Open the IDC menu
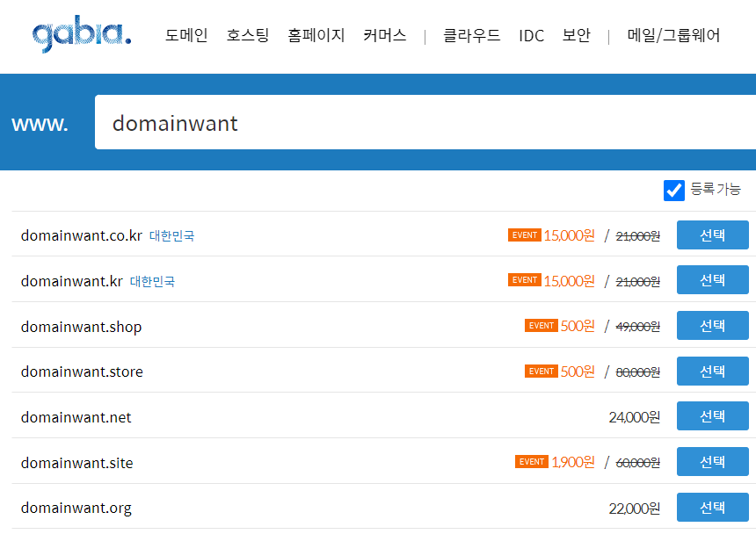756x534 pixels. point(531,36)
